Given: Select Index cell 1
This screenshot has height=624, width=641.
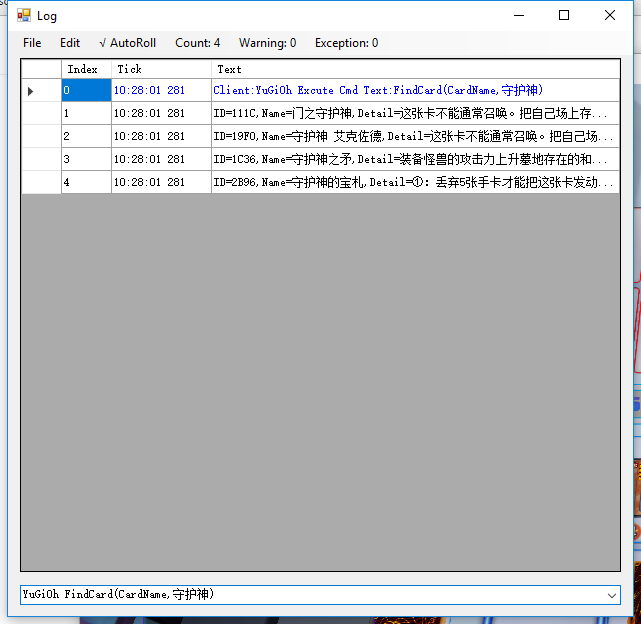Looking at the screenshot, I should 86,113.
